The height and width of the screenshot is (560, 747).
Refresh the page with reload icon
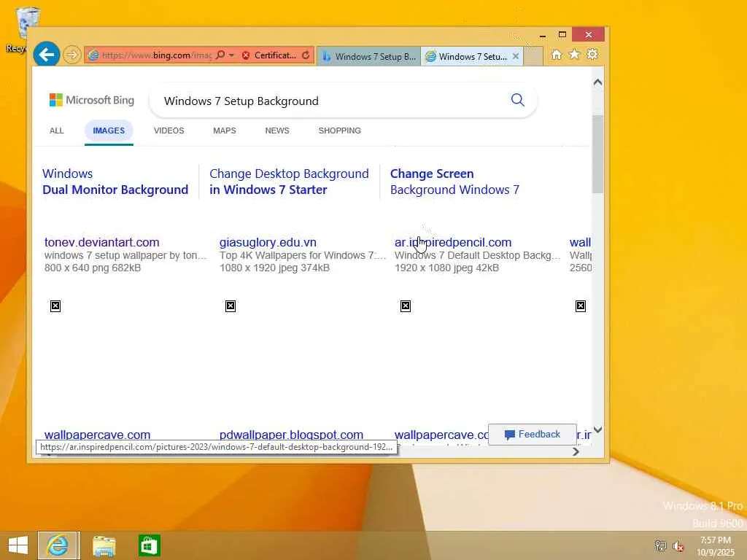(306, 55)
